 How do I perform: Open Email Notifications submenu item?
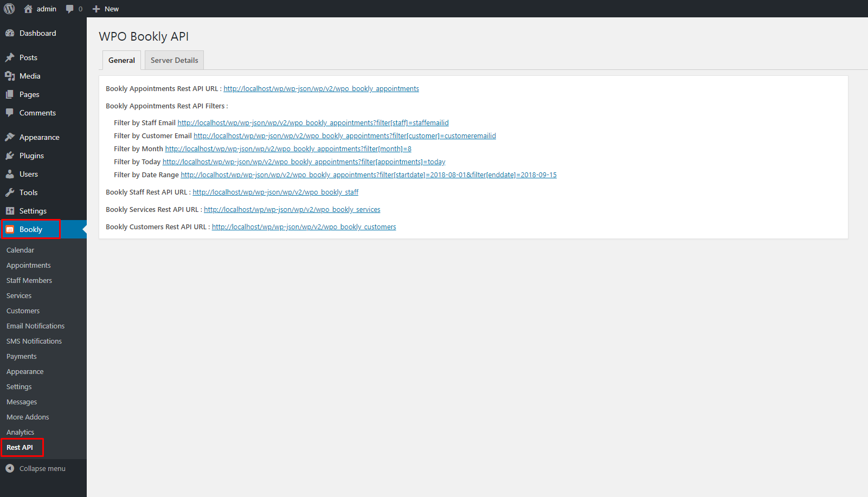tap(35, 326)
